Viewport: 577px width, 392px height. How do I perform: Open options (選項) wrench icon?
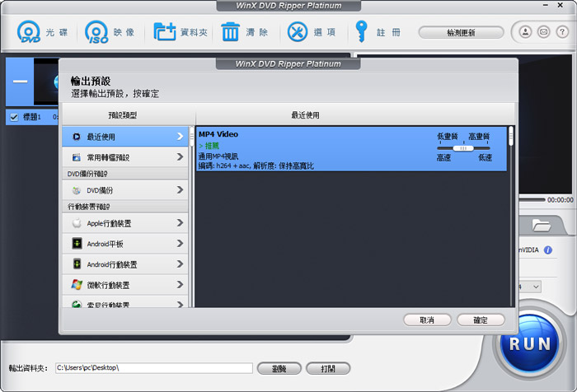coord(297,33)
